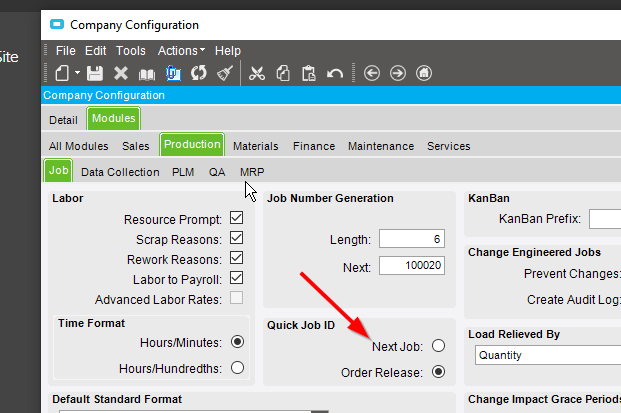621x413 pixels.
Task: Select the Next Job radio button
Action: click(438, 346)
